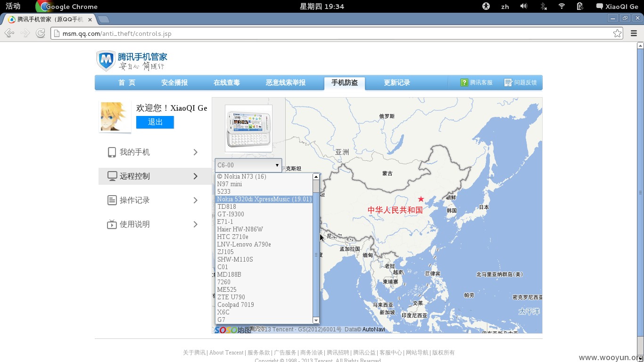Click the battery status icon in the top panel
644x362 pixels.
tap(580, 6)
